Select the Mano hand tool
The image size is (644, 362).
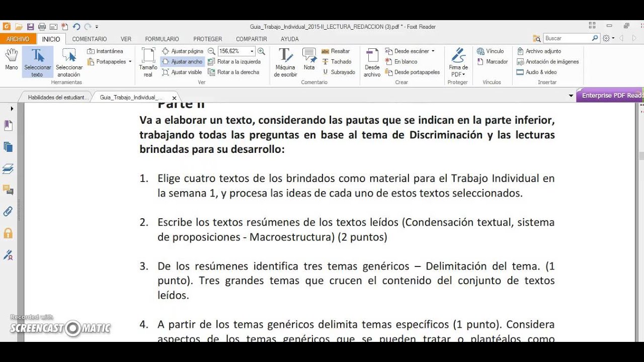pos(11,59)
